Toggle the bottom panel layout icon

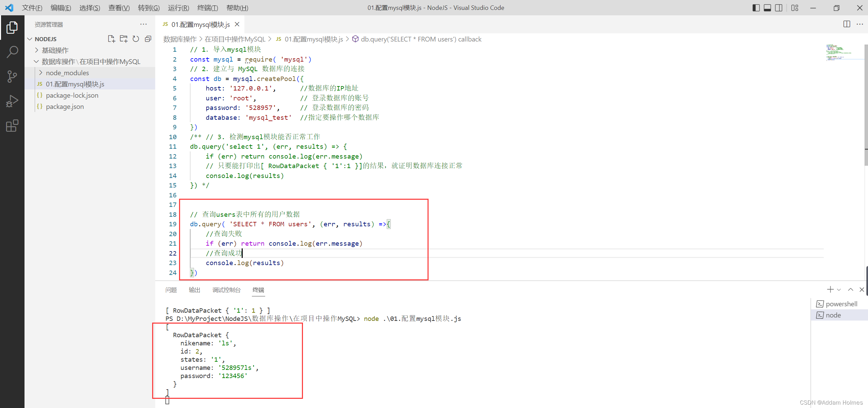tap(767, 8)
